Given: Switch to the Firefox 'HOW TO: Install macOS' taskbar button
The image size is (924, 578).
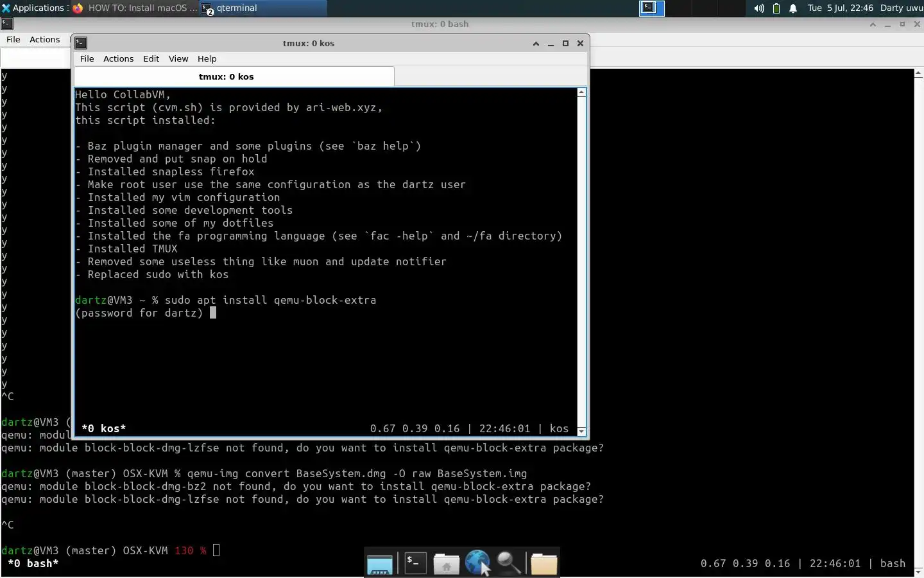Looking at the screenshot, I should (x=135, y=8).
